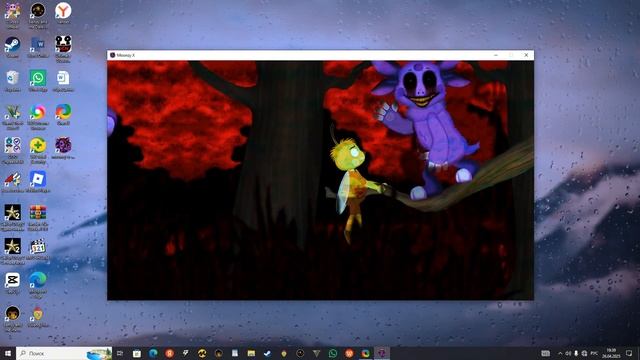Image resolution: width=640 pixels, height=360 pixels.
Task: Switch input language indicator РУС
Action: tap(594, 353)
